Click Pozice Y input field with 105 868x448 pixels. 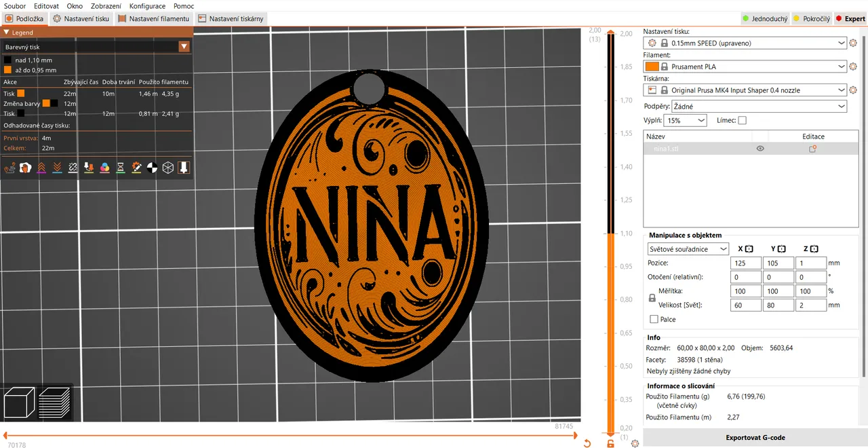coord(778,263)
